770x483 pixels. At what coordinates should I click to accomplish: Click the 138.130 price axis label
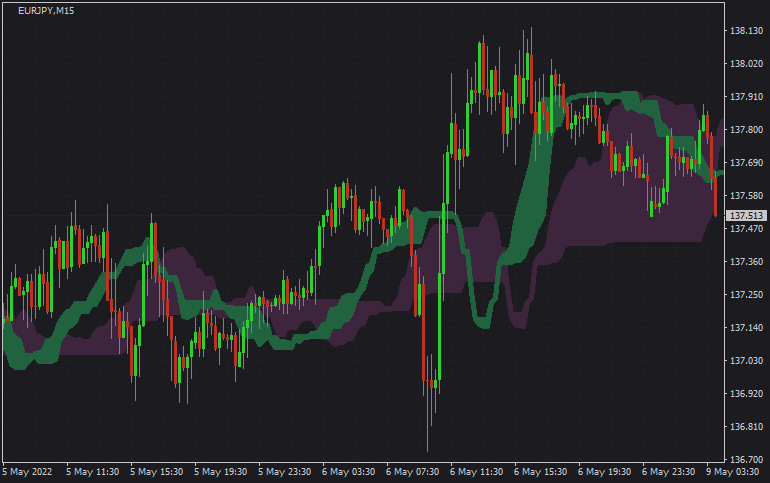tap(746, 30)
